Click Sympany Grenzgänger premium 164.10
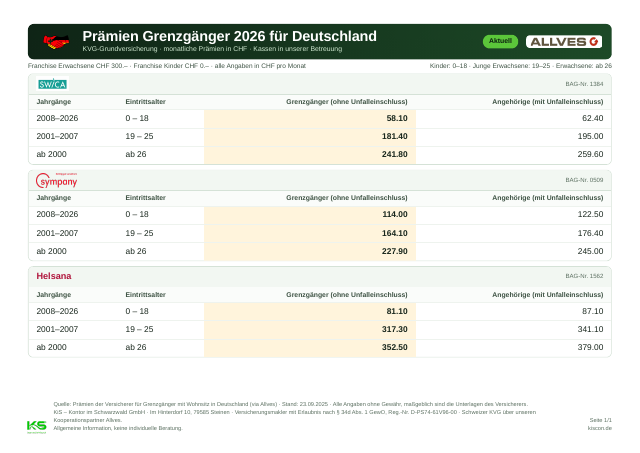The image size is (640, 453). pyautogui.click(x=394, y=233)
